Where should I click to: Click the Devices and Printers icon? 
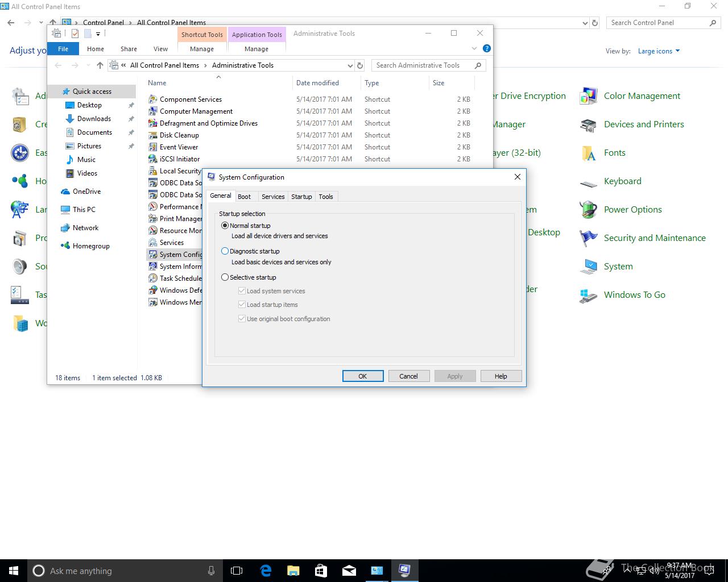tap(588, 124)
